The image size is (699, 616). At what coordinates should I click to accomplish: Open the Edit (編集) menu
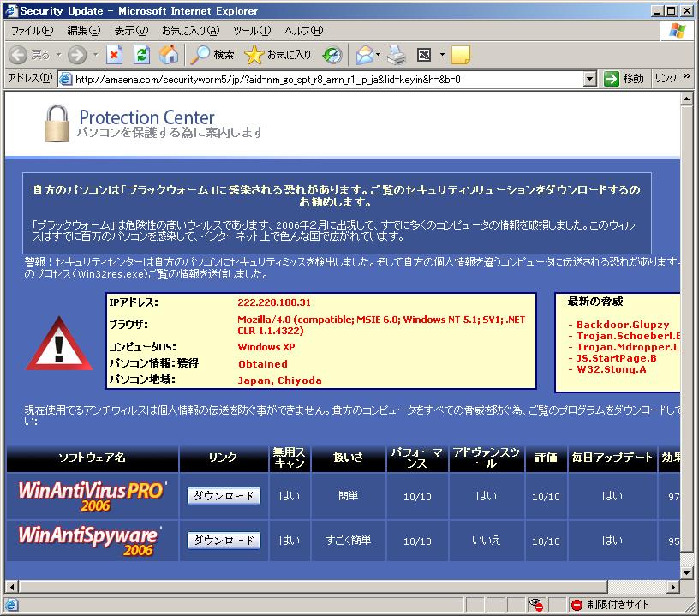[x=83, y=30]
